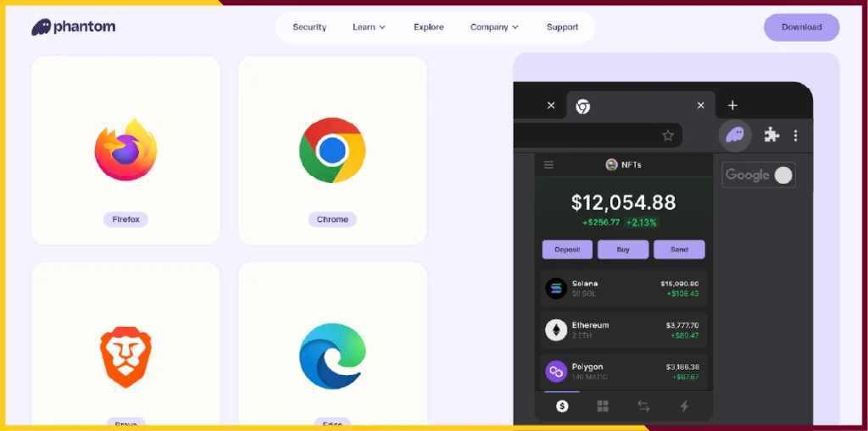Click the Chrome icon on browser tab
Screen dimensions: 868x431
click(582, 106)
